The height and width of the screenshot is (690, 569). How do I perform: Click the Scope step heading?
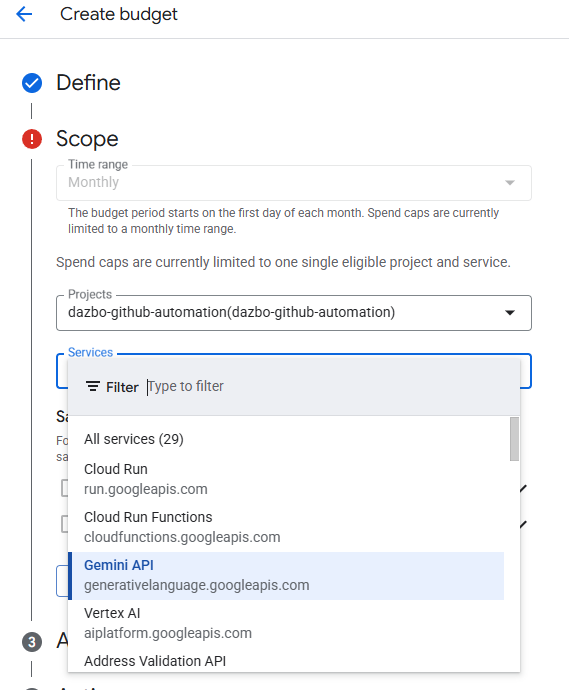pos(87,139)
